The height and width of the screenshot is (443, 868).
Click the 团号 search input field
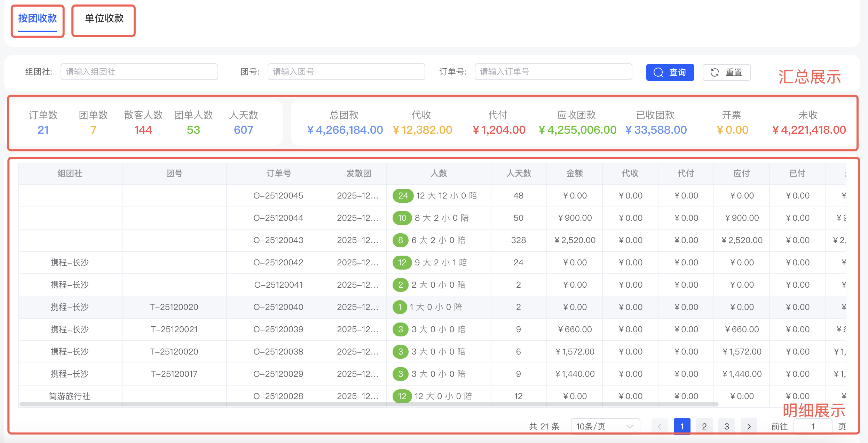346,72
